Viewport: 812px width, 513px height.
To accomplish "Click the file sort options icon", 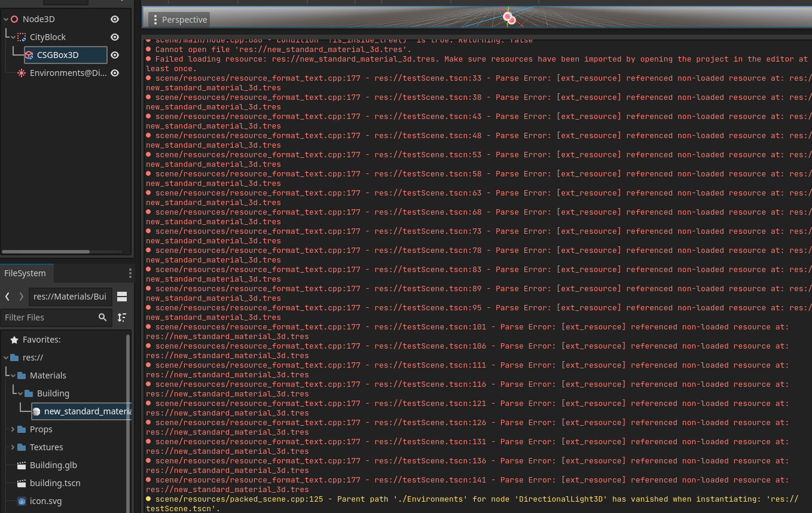I will pos(122,317).
